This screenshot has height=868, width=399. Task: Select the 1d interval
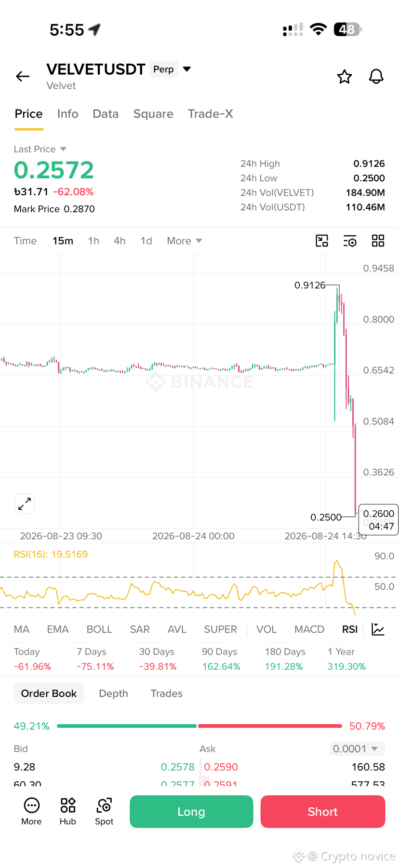coord(146,241)
